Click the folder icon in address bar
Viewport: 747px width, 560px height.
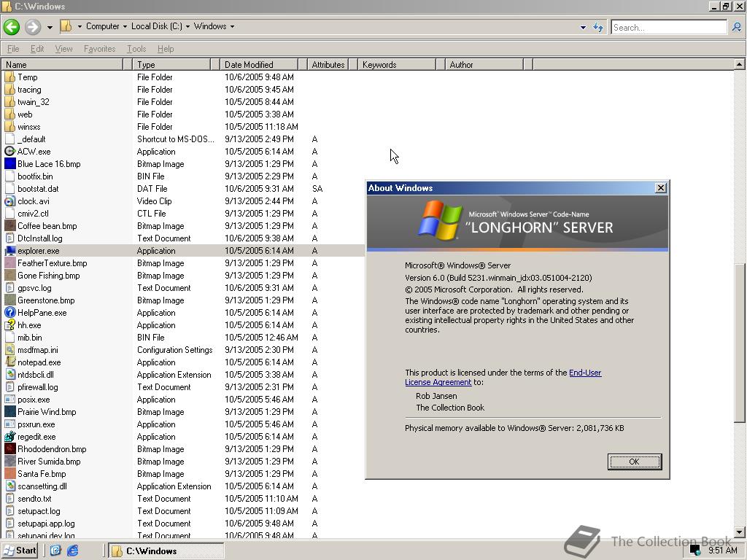point(66,26)
